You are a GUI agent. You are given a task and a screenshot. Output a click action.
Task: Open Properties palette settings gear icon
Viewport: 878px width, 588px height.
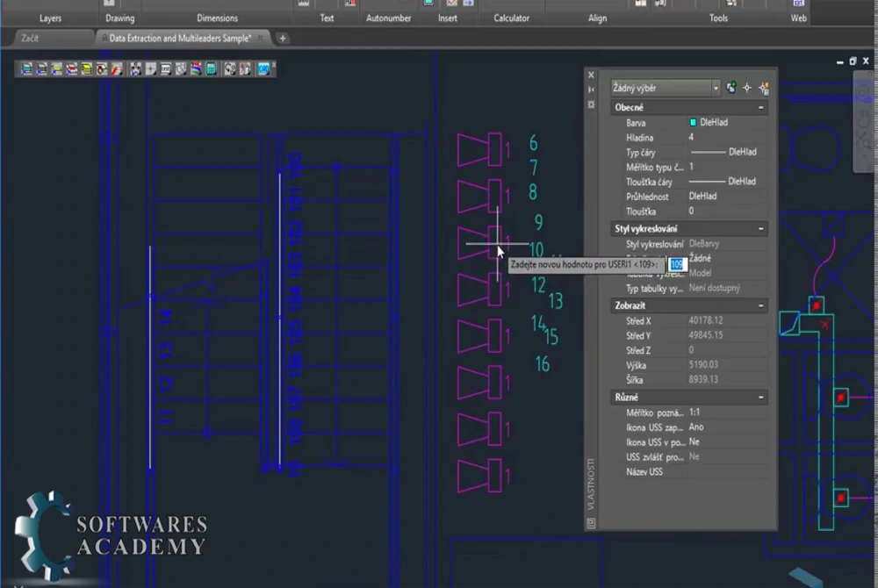591,104
